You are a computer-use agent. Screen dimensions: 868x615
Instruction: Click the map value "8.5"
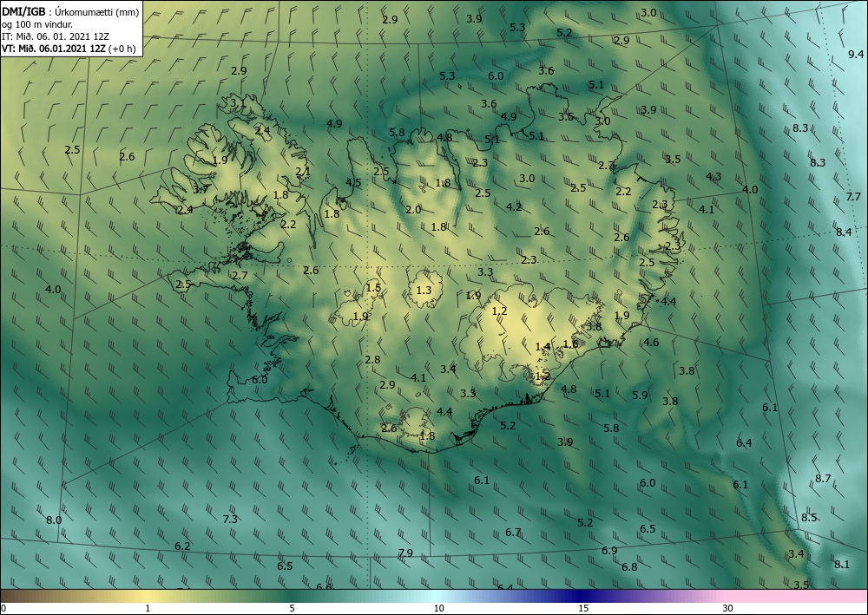809,518
